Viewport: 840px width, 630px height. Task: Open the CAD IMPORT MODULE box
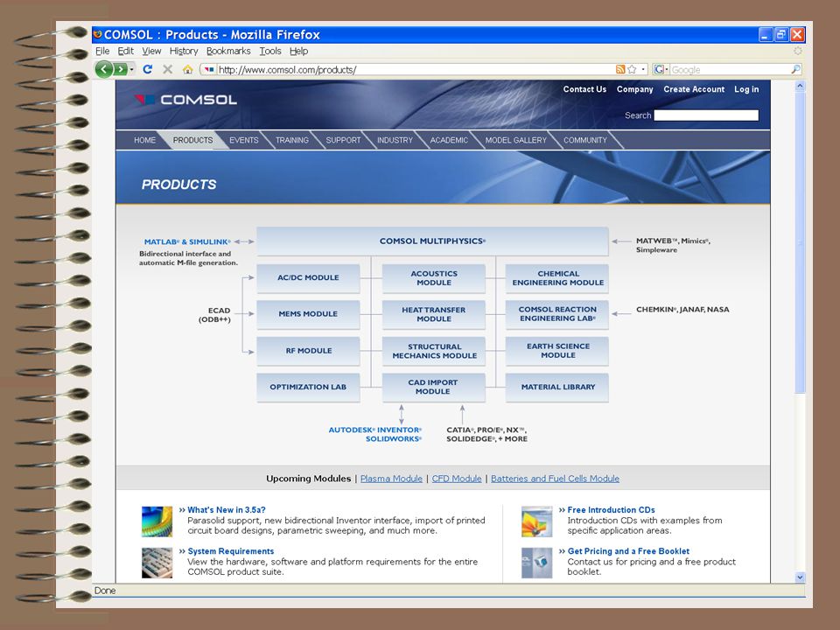point(433,388)
